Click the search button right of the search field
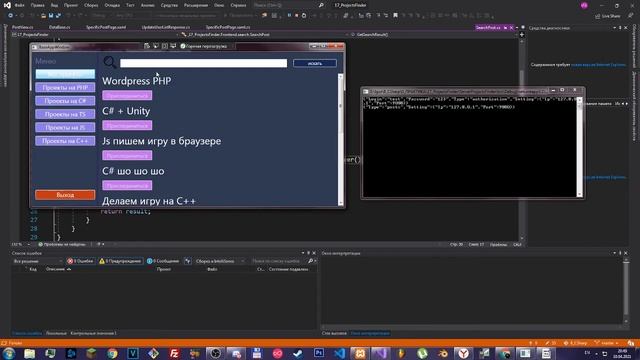The height and width of the screenshot is (360, 640). (315, 63)
